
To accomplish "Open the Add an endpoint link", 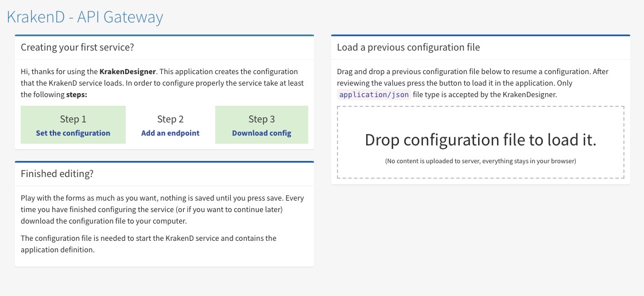I will tap(170, 133).
